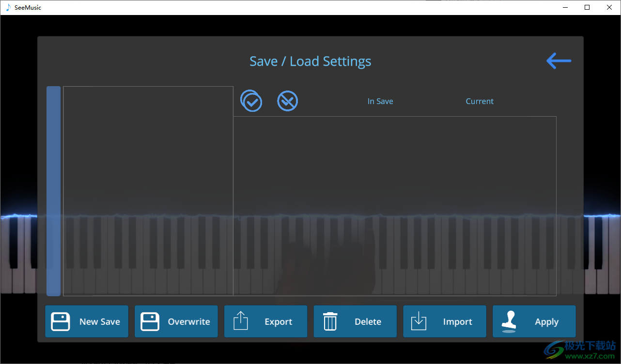Click the Delete trash can icon
Screen dimensions: 621x364
tap(330, 321)
